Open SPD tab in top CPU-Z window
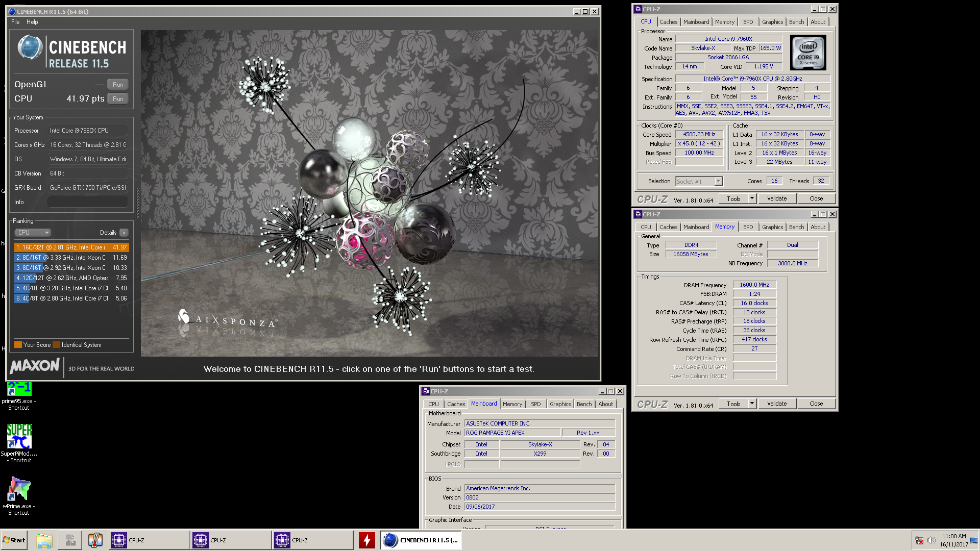 748,22
